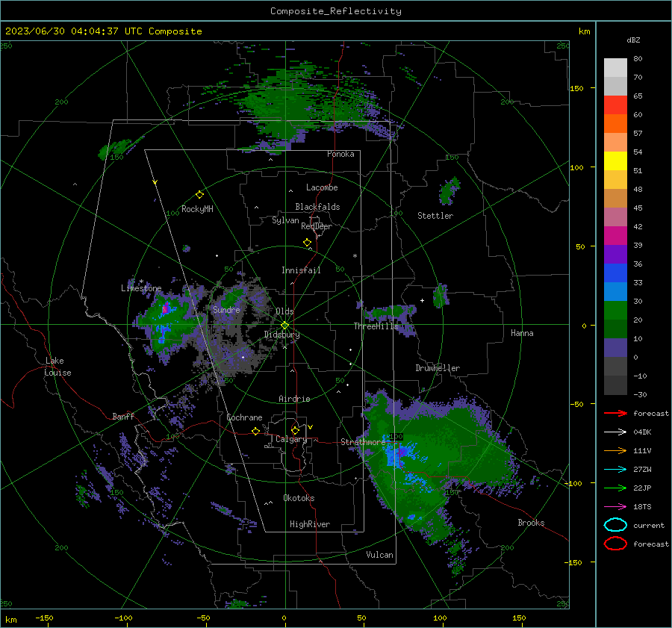
Task: Click the RedDeer label
Action: tap(317, 226)
